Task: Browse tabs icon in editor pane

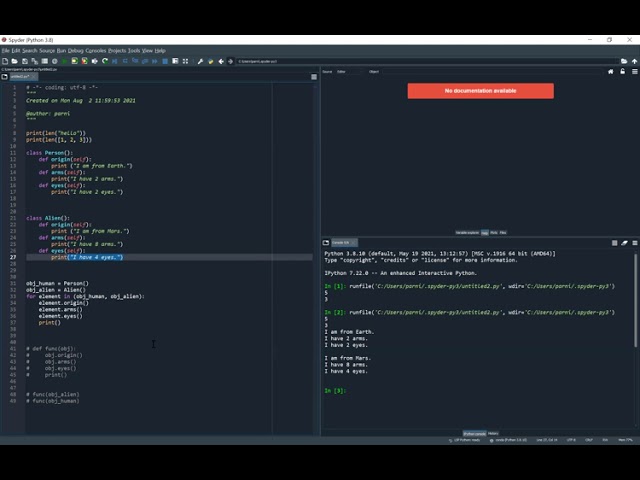Action: [x=4, y=77]
